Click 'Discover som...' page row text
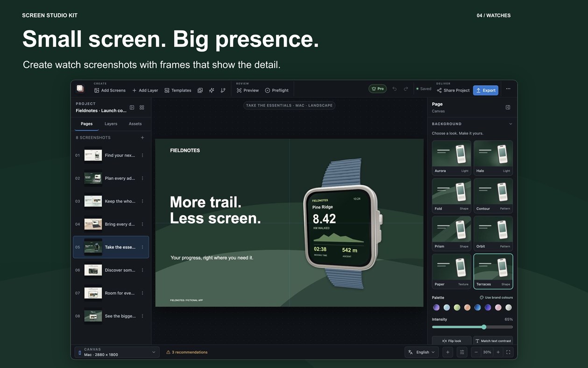 [120, 270]
